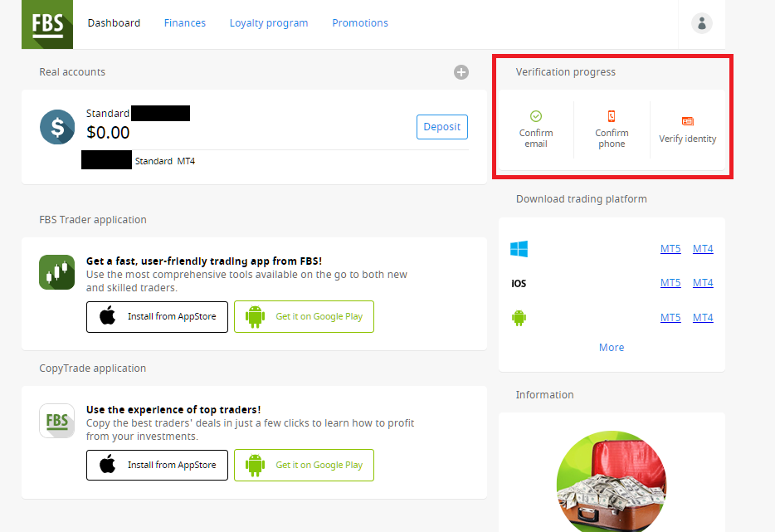This screenshot has height=532, width=775.
Task: Install FBS Trader from AppStore
Action: (x=157, y=317)
